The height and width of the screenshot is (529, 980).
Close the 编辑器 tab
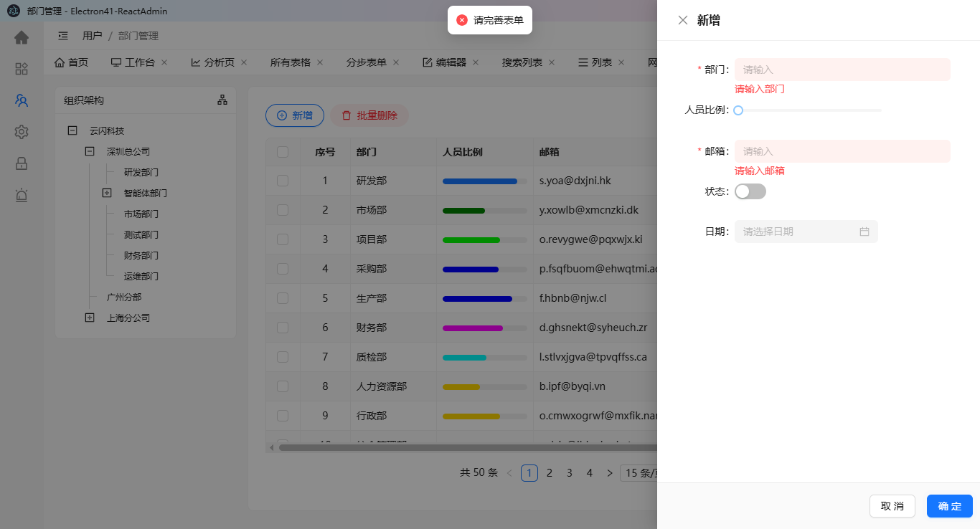[476, 62]
